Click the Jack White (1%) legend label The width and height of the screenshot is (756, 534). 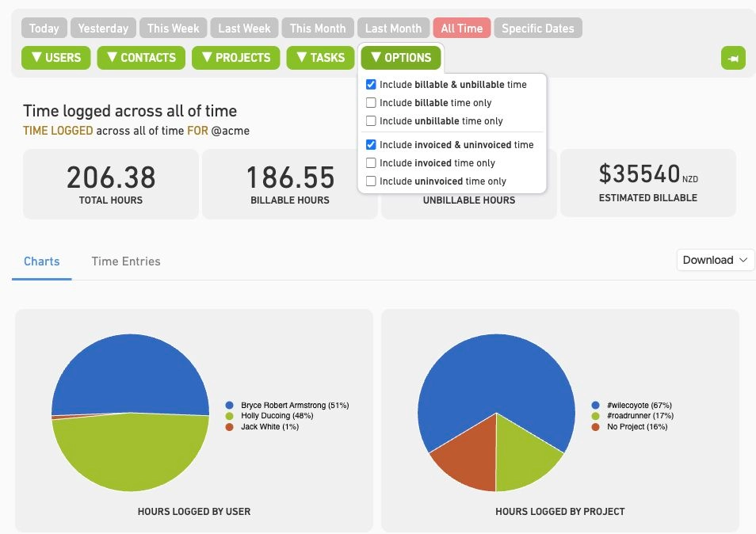click(270, 427)
